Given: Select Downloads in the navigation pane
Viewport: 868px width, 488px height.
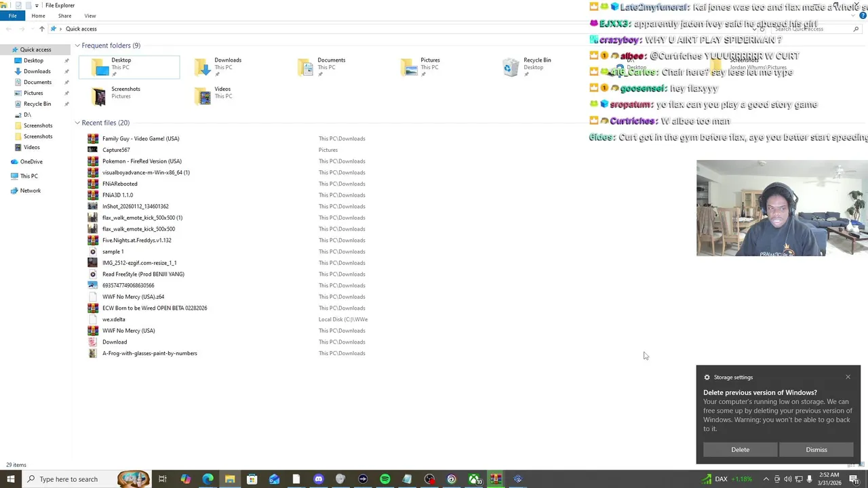Looking at the screenshot, I should (37, 71).
